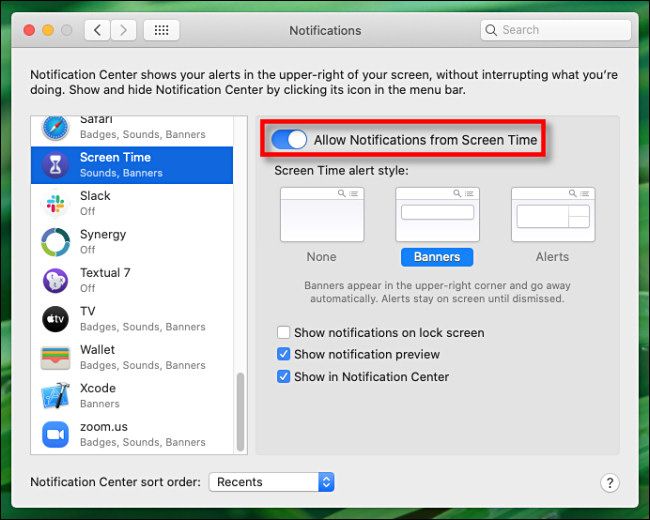Select the Banners alert style thumbnail
650x520 pixels.
pyautogui.click(x=437, y=214)
